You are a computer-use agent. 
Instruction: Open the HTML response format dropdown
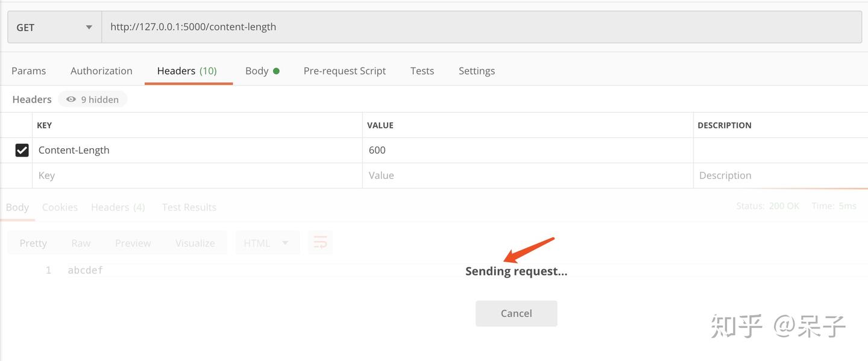267,242
